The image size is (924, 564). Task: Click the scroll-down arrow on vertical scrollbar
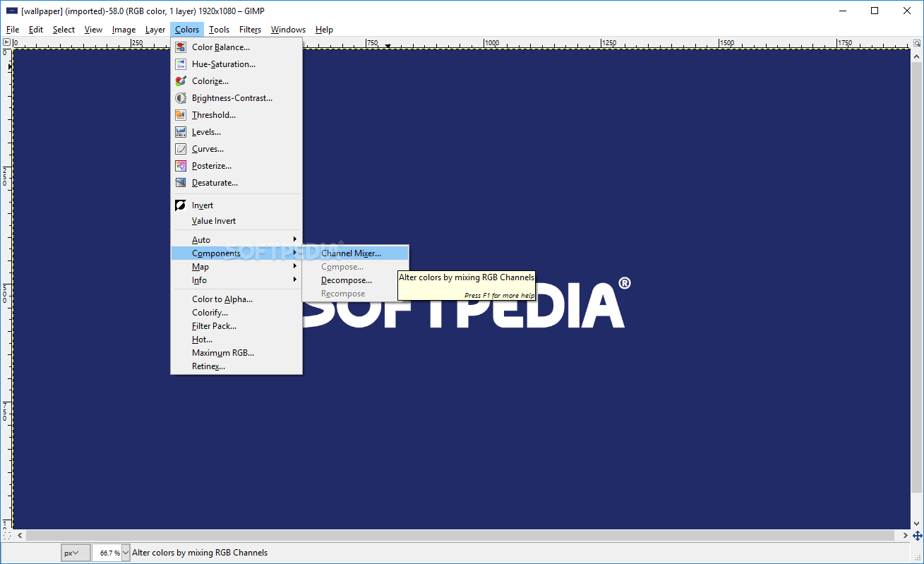(x=918, y=524)
